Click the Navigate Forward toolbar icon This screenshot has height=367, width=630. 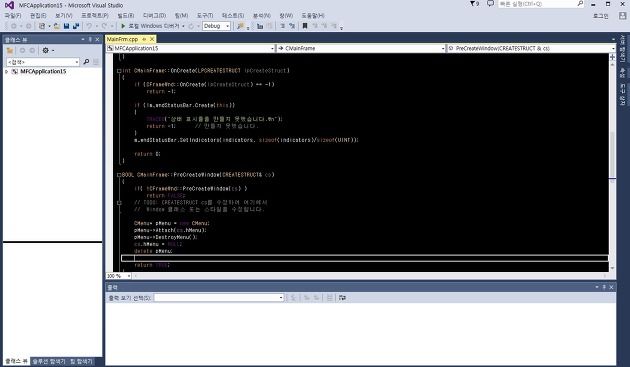coord(28,26)
